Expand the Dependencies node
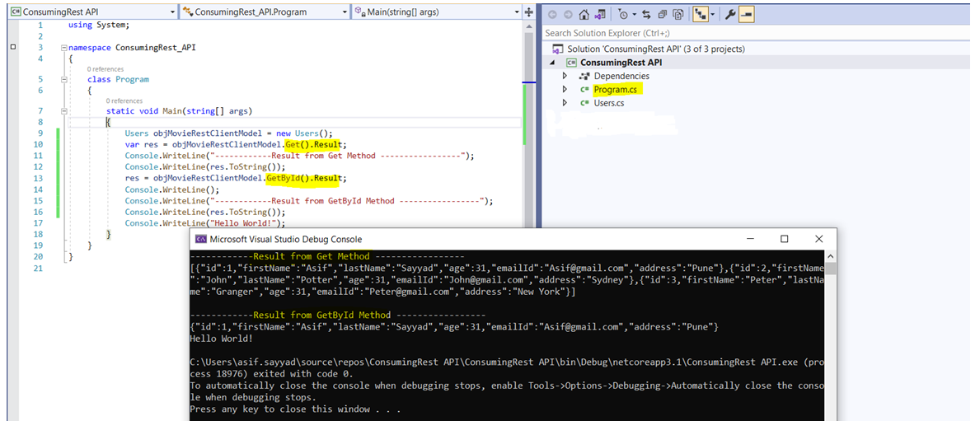 (565, 77)
